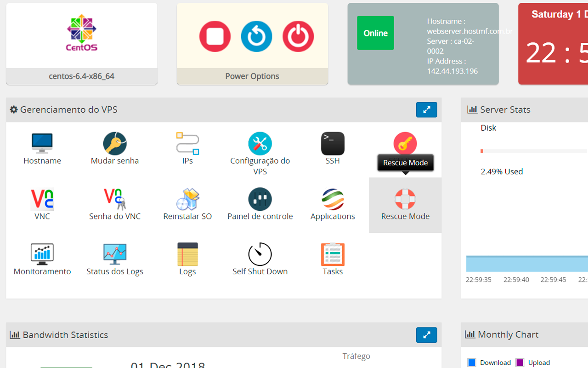Open the Tasks clipboard icon
The height and width of the screenshot is (368, 588).
[x=333, y=254]
